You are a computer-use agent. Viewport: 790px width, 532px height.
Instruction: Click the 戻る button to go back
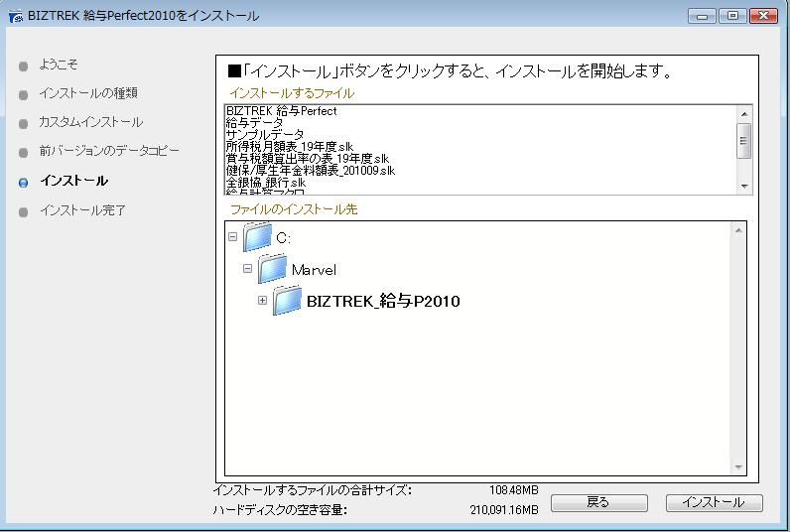coord(598,502)
